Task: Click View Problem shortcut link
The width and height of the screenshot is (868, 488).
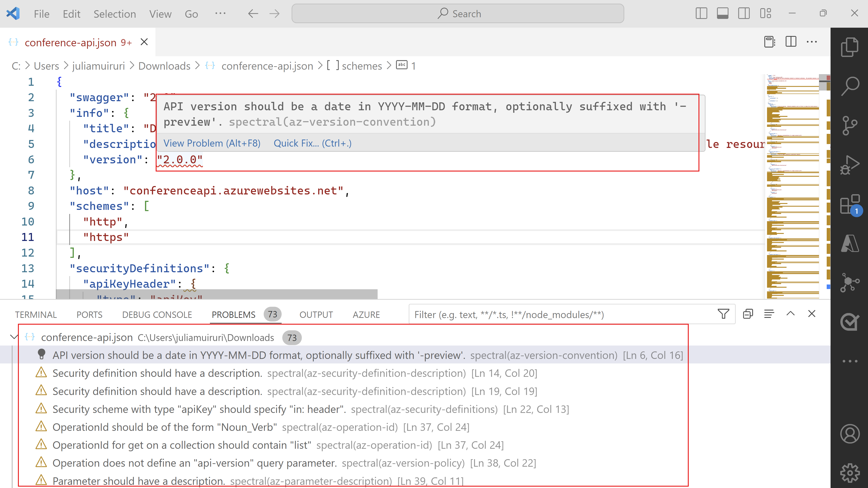Action: [x=212, y=142]
